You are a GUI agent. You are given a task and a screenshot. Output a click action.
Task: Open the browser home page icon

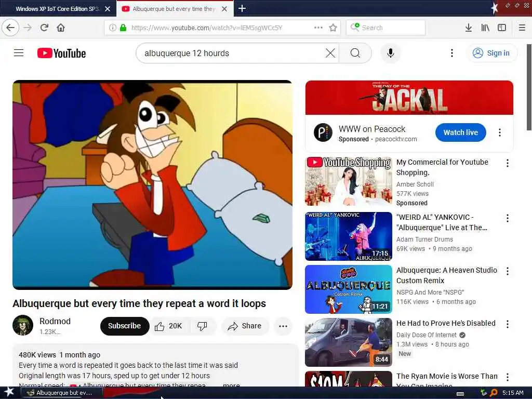pyautogui.click(x=61, y=28)
